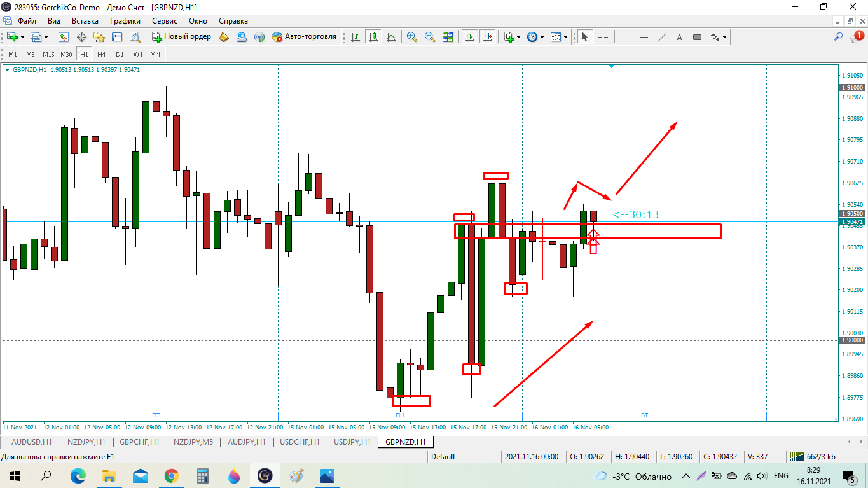Toggle the Auto-торговля button
Screen dimensions: 868x488
(x=304, y=37)
